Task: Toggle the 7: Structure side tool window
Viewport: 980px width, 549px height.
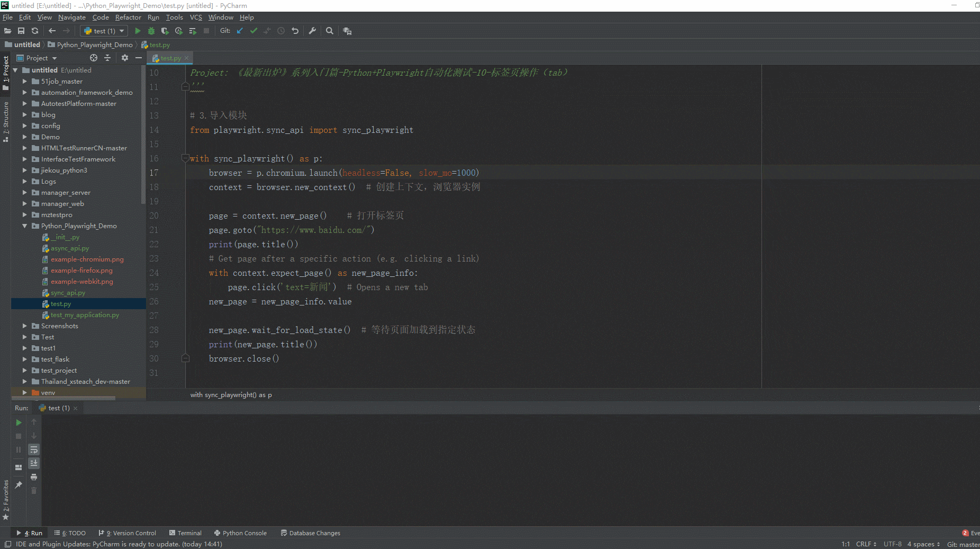Action: pos(6,122)
